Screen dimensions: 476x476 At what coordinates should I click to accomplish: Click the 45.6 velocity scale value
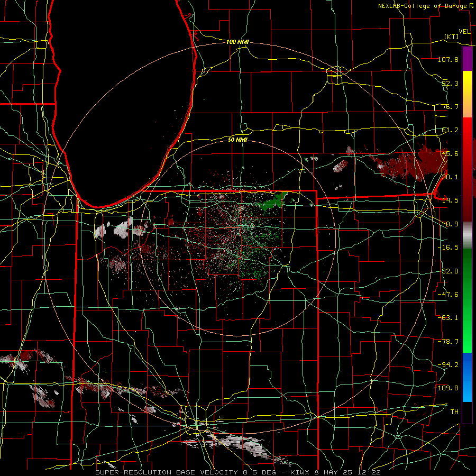(x=450, y=153)
